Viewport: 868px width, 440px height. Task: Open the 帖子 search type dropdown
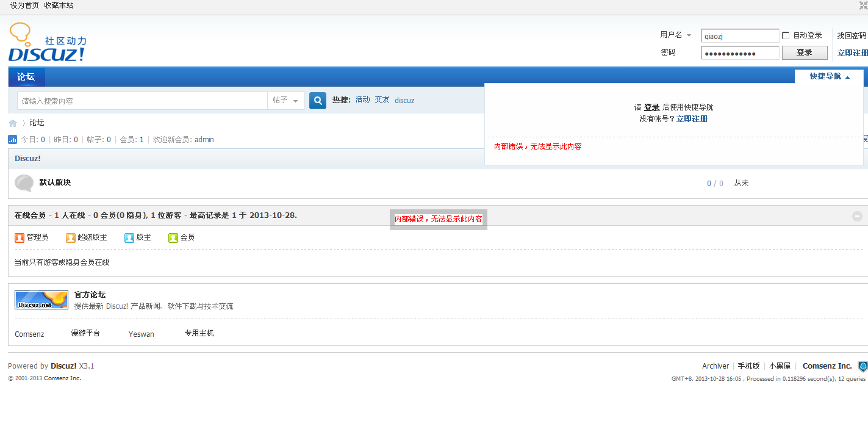285,101
